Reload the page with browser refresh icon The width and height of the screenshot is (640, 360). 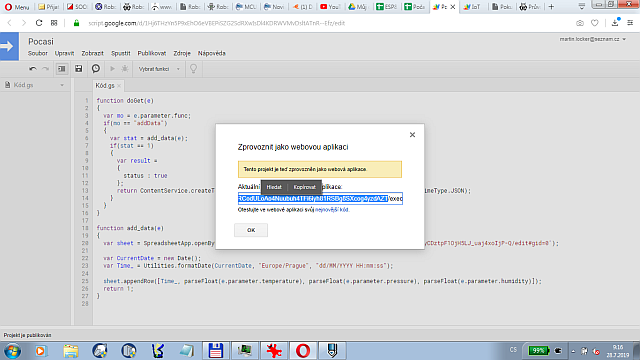point(39,23)
